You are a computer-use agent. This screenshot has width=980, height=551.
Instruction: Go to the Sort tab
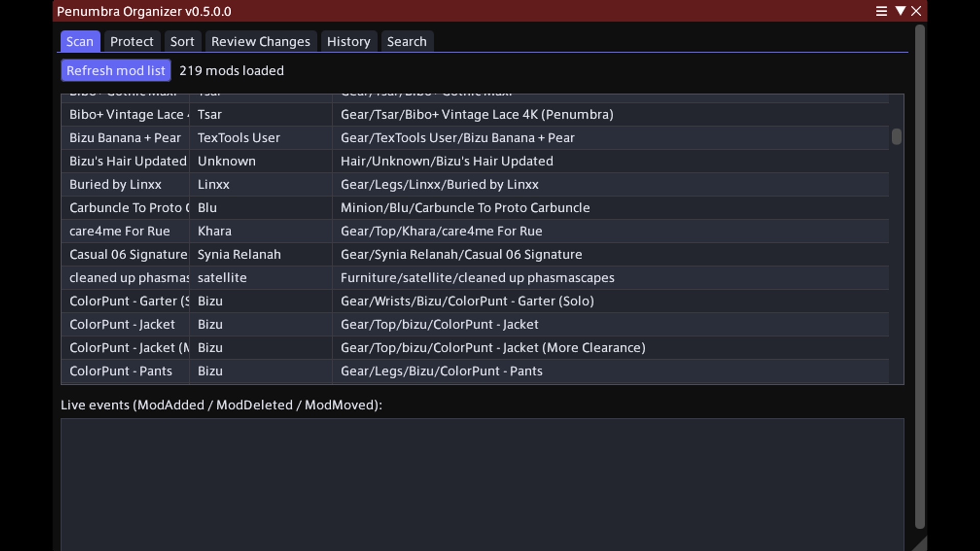pos(182,41)
